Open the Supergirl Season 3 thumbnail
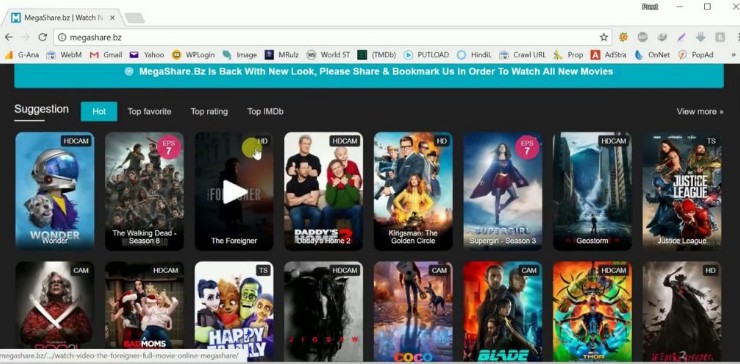This screenshot has height=364, width=740. [503, 191]
